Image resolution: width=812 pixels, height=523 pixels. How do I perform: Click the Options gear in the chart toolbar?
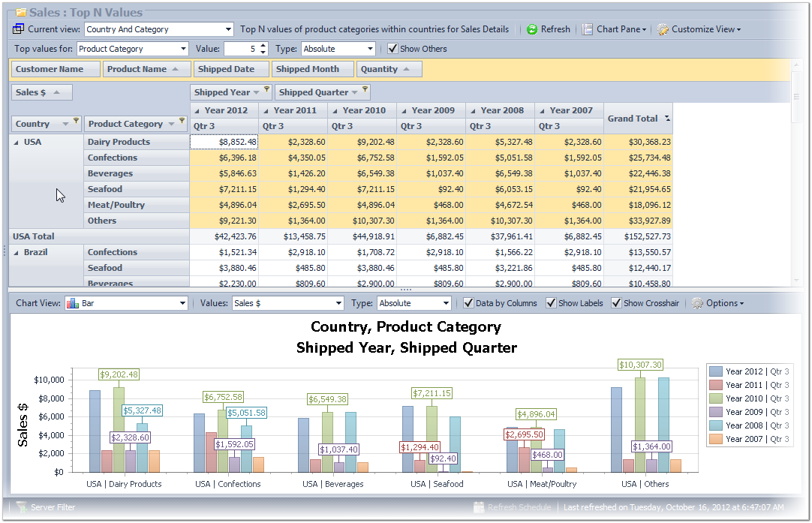pos(697,303)
